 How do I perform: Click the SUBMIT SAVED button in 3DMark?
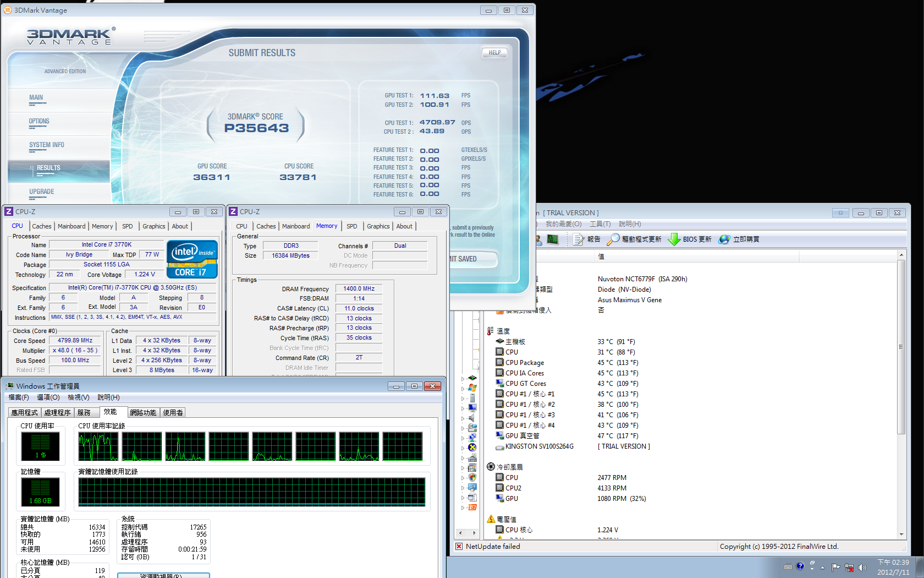coord(473,259)
